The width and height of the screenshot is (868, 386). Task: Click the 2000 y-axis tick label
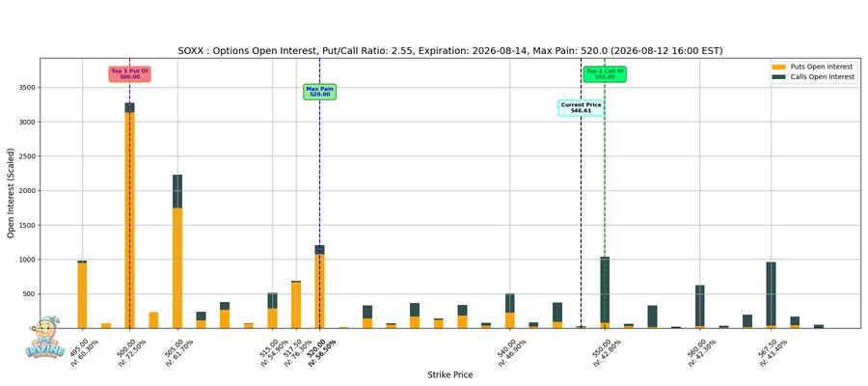click(x=27, y=190)
